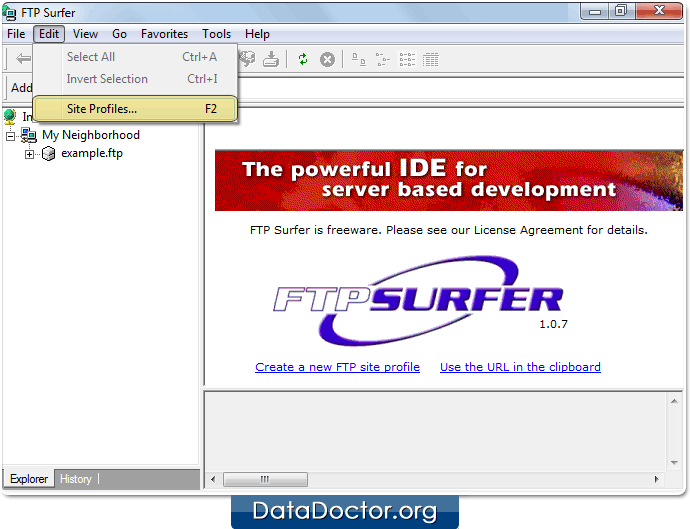Choose Select All in Edit menu

click(136, 57)
